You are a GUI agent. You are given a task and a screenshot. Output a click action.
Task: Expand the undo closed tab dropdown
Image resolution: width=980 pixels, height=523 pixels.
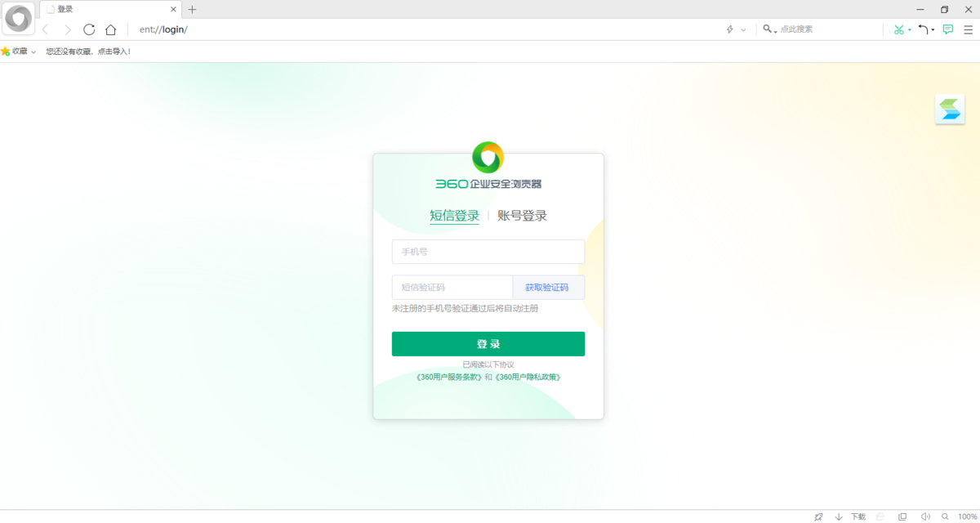pyautogui.click(x=933, y=30)
